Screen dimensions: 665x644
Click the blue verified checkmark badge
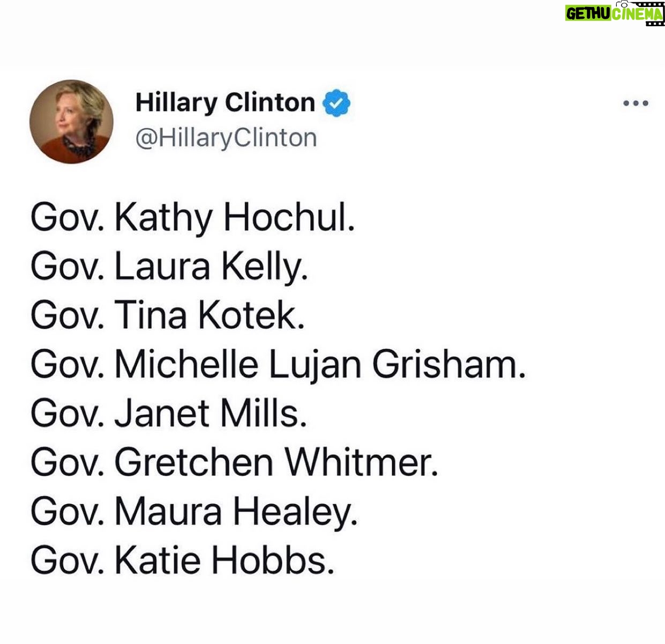pyautogui.click(x=336, y=103)
